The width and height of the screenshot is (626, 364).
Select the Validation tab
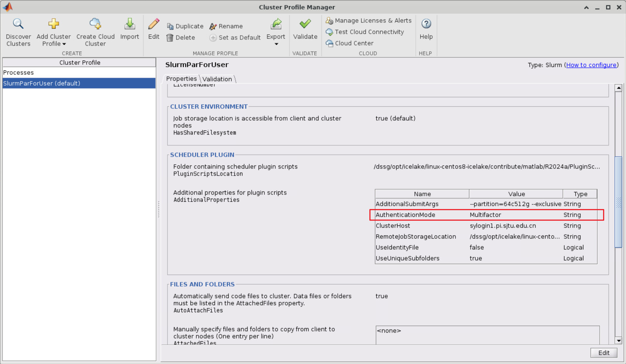pos(217,79)
